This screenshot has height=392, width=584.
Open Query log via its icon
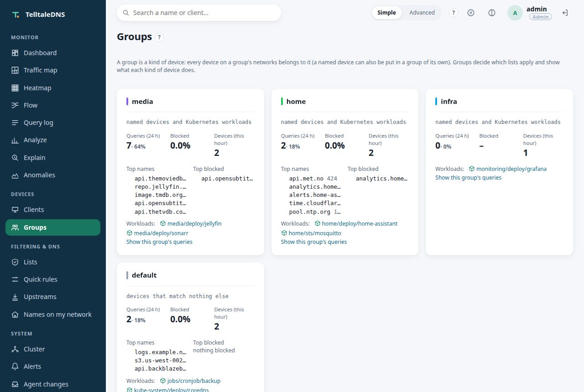[15, 123]
